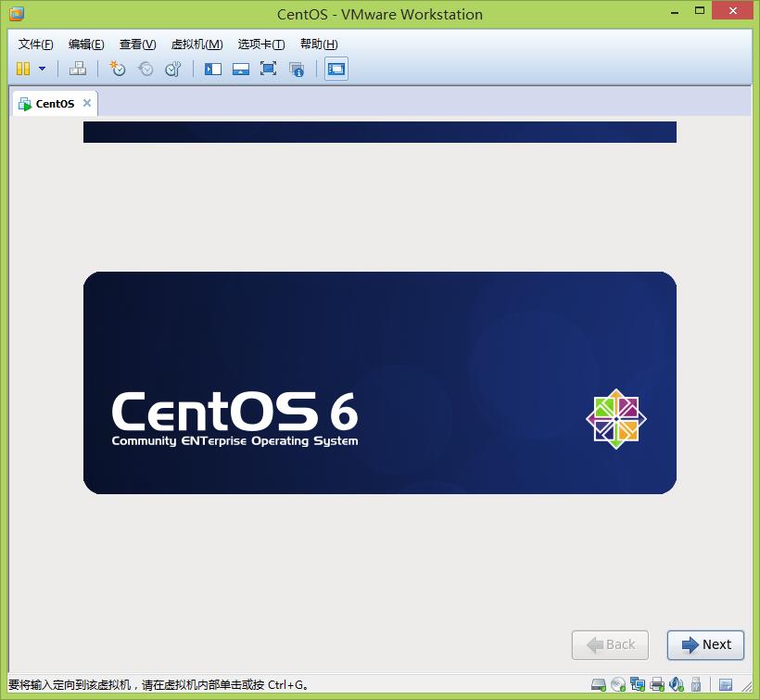Open the power options dropdown arrow
The width and height of the screenshot is (760, 700).
[x=41, y=69]
